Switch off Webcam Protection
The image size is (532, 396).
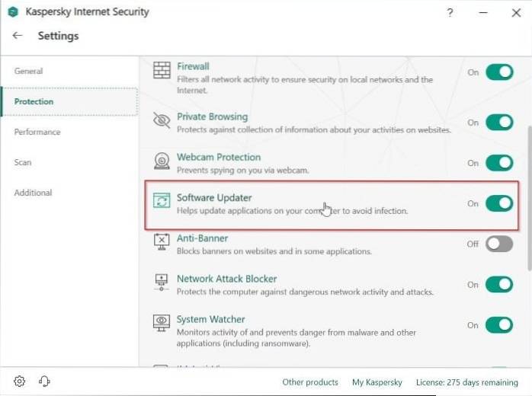click(499, 163)
